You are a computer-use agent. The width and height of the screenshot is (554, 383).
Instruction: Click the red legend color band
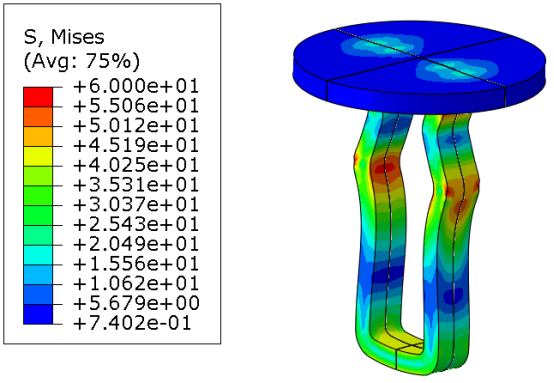coord(38,97)
